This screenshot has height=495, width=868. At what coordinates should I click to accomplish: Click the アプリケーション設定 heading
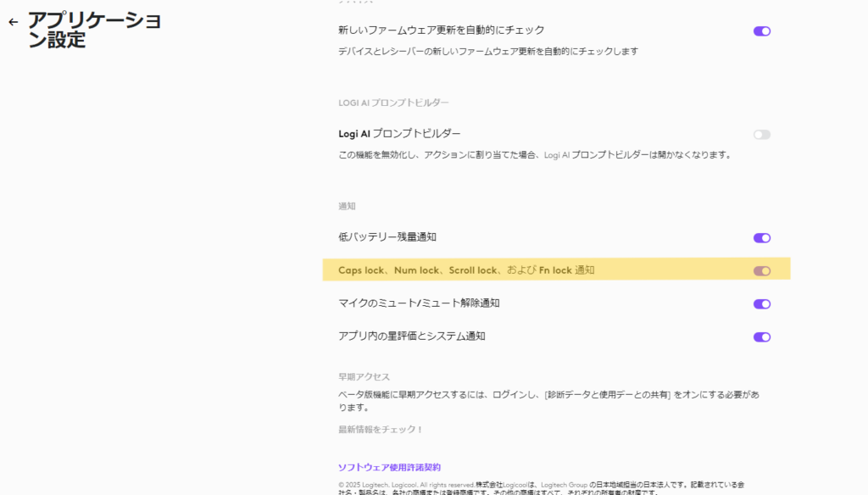[x=94, y=30]
